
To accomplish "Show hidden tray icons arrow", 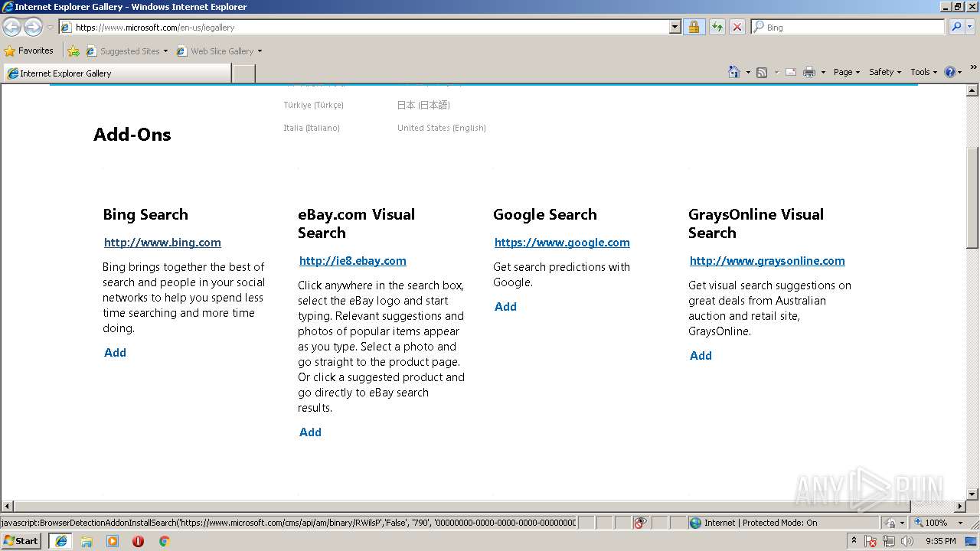I will (854, 541).
